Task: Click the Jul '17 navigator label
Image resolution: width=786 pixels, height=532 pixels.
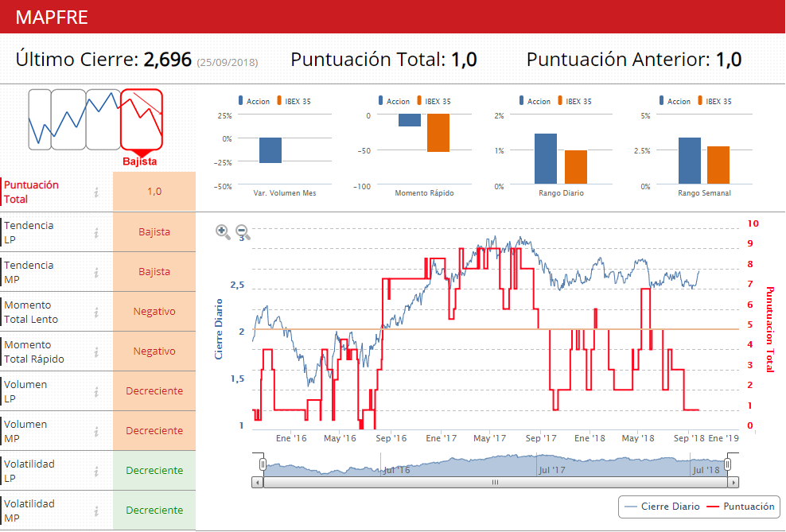Action: [x=552, y=470]
